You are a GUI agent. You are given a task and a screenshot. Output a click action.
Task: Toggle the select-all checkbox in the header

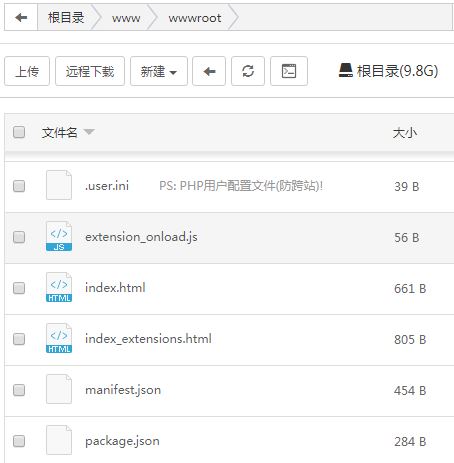tap(19, 132)
